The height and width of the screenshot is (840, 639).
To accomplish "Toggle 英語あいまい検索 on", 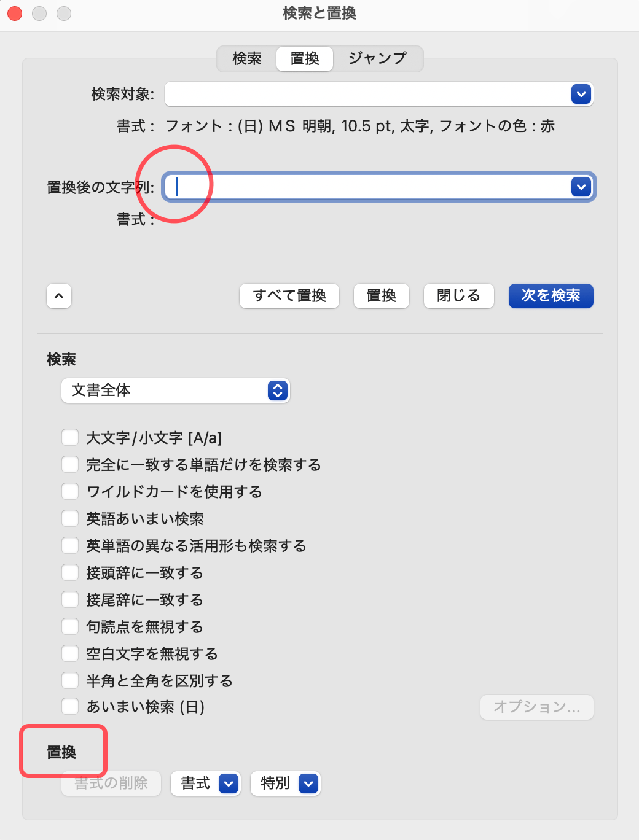I will pos(69,518).
